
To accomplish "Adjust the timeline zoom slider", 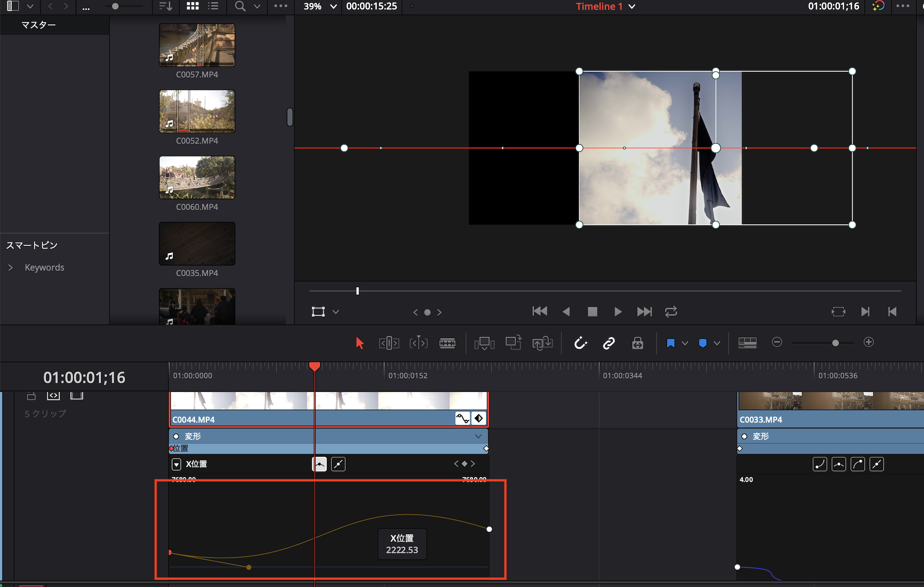I will click(x=835, y=343).
